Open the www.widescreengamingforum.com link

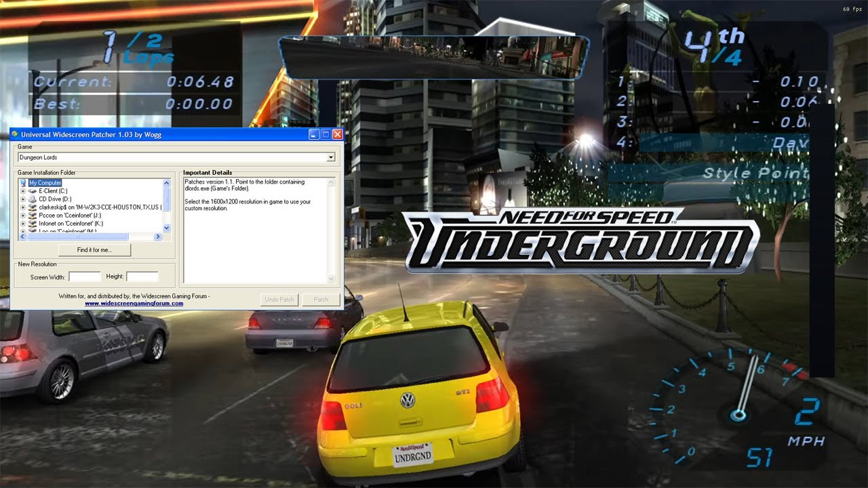click(x=134, y=304)
